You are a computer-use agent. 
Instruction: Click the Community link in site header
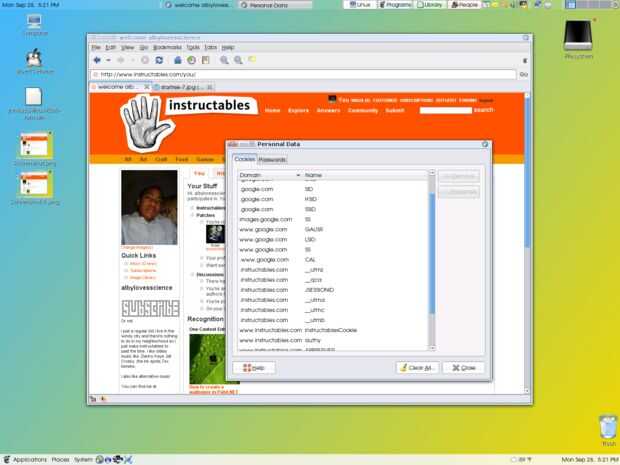pos(363,110)
